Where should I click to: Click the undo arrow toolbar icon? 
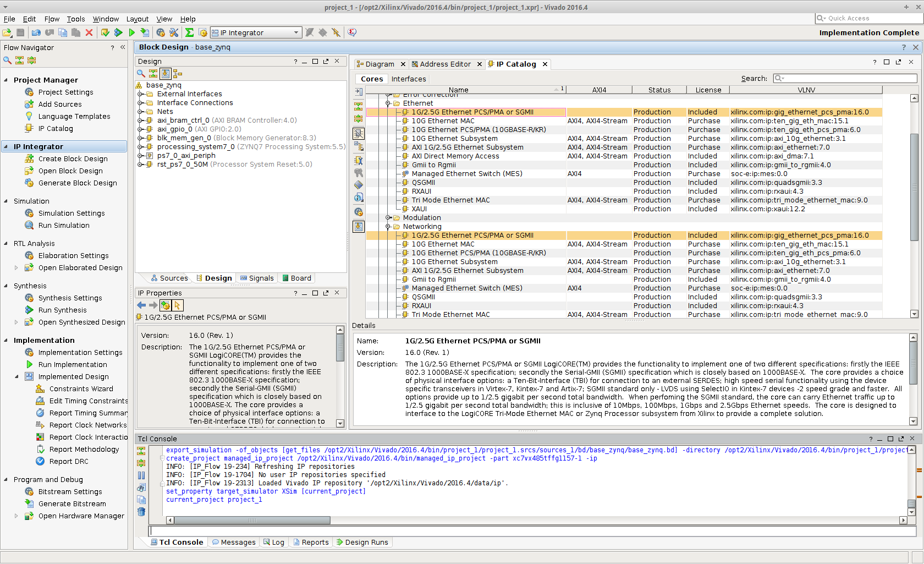(x=36, y=32)
